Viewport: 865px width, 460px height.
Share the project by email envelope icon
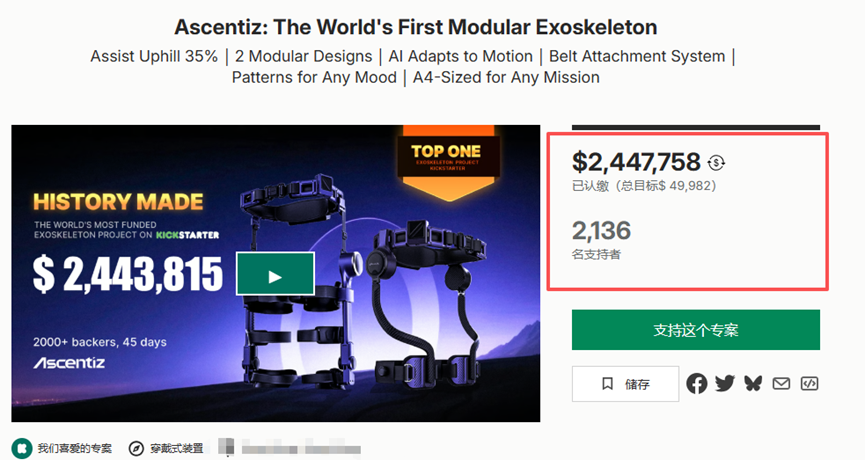pyautogui.click(x=781, y=383)
